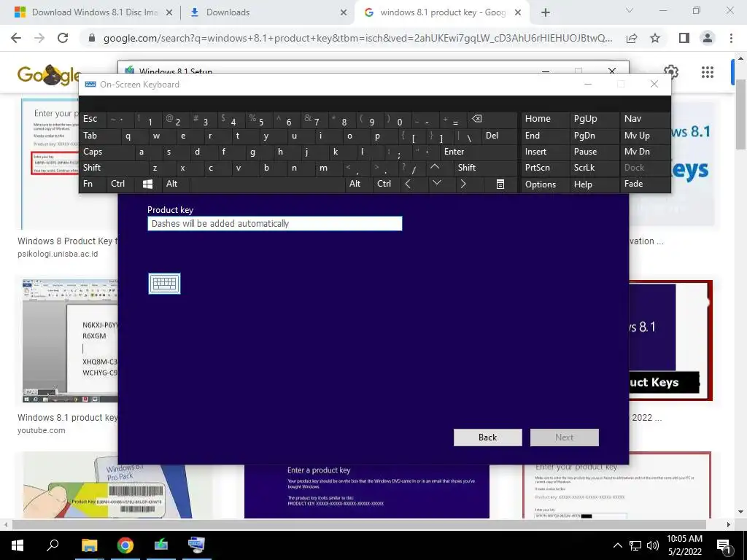747x560 pixels.
Task: Select the windows 8.1 product key Google tab
Action: pyautogui.click(x=443, y=12)
